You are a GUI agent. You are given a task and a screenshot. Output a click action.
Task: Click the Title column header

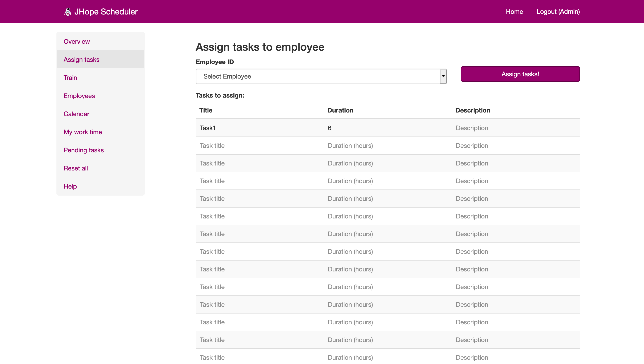[x=206, y=110]
